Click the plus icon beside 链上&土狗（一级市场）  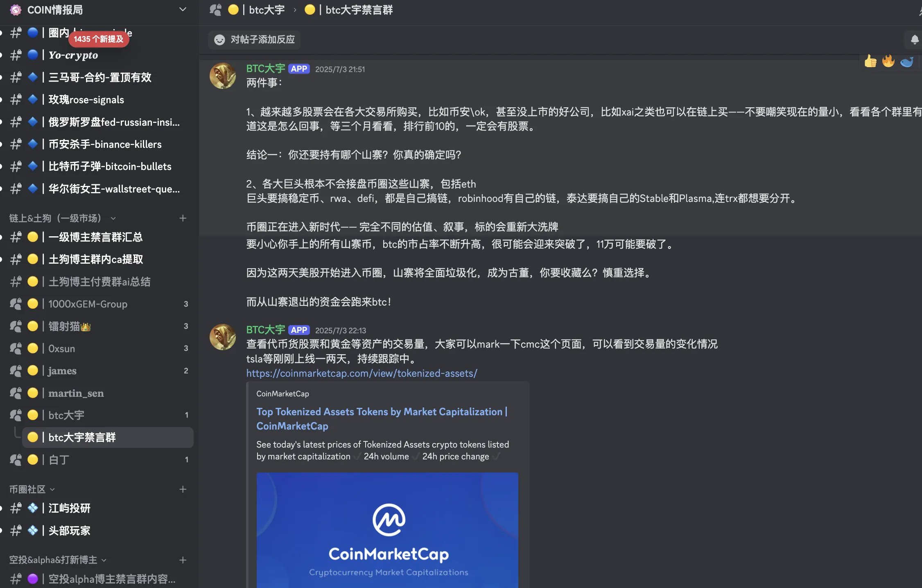tap(183, 218)
